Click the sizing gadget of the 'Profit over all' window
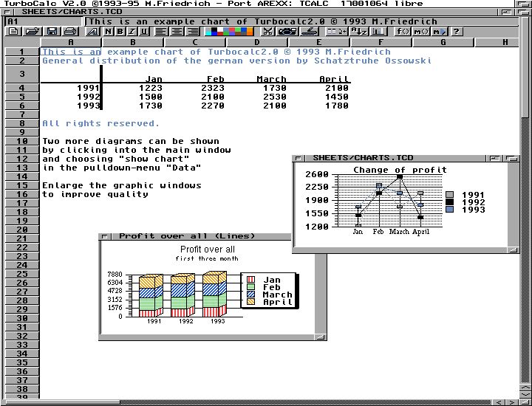This screenshot has width=532, height=406. (320, 337)
